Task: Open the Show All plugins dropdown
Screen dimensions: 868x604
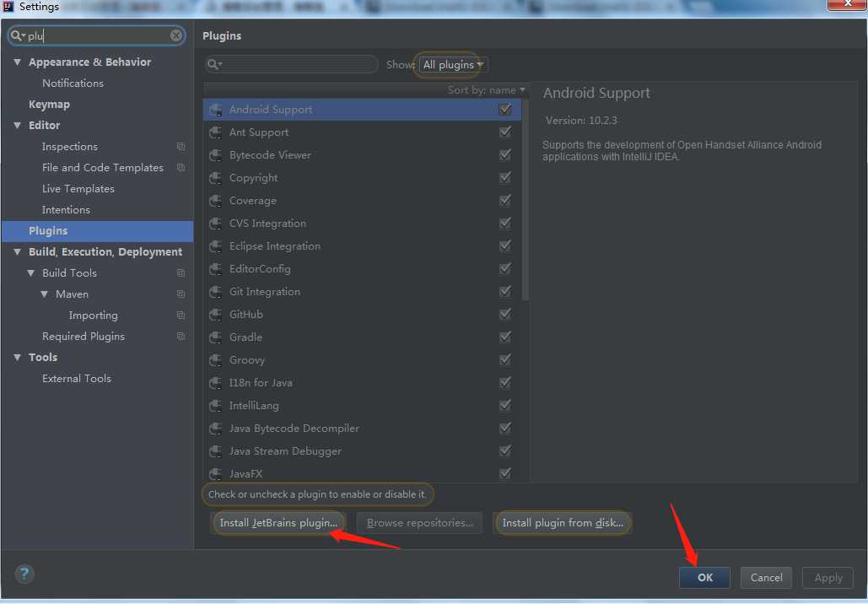Action: (453, 65)
